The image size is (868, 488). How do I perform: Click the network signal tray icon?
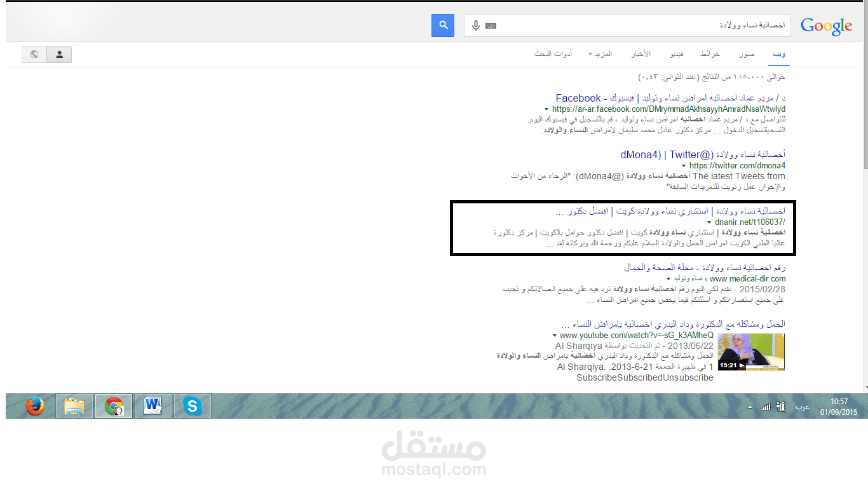(x=766, y=407)
